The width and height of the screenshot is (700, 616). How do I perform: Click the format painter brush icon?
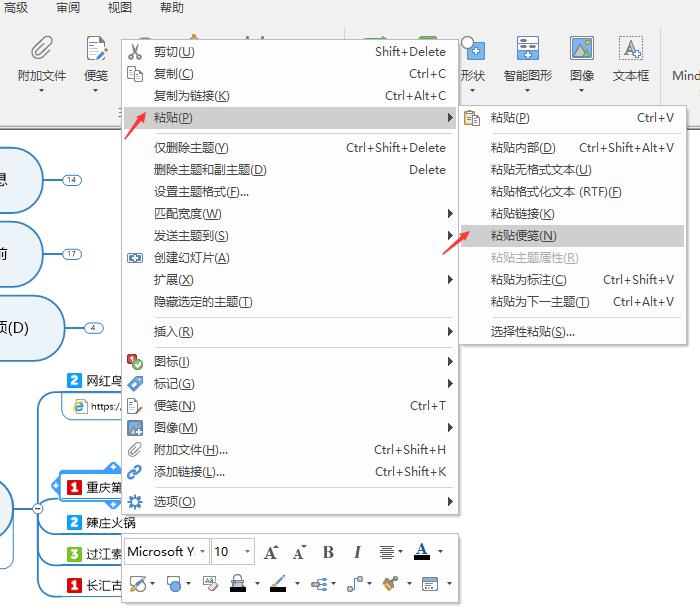[391, 583]
